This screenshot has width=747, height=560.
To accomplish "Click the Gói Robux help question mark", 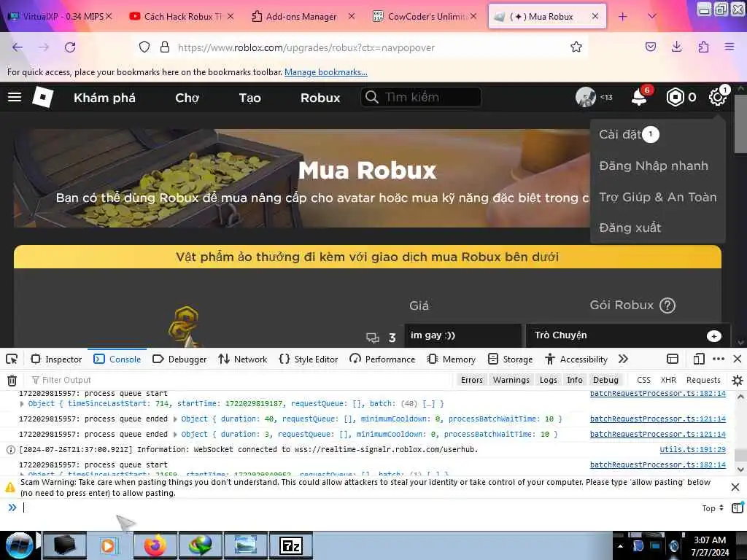I will 667,306.
